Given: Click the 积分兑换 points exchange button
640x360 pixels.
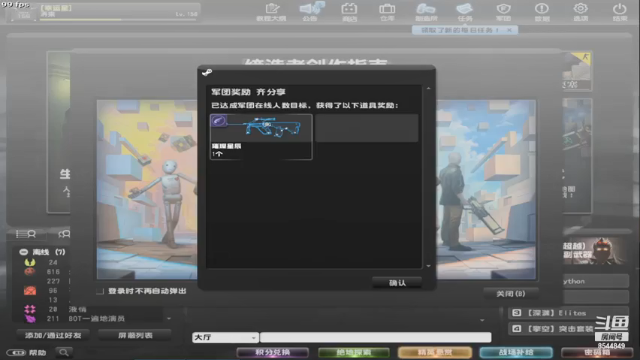Looking at the screenshot, I should pos(273,352).
